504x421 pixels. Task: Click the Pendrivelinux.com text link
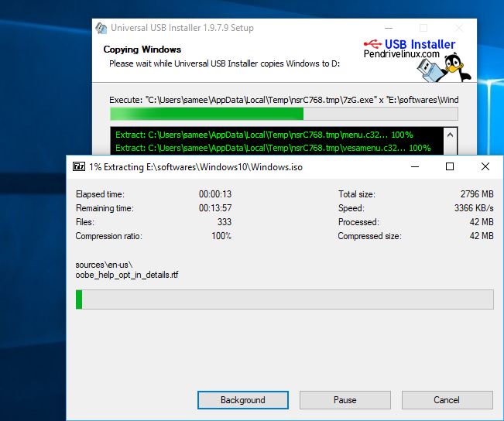pos(402,54)
